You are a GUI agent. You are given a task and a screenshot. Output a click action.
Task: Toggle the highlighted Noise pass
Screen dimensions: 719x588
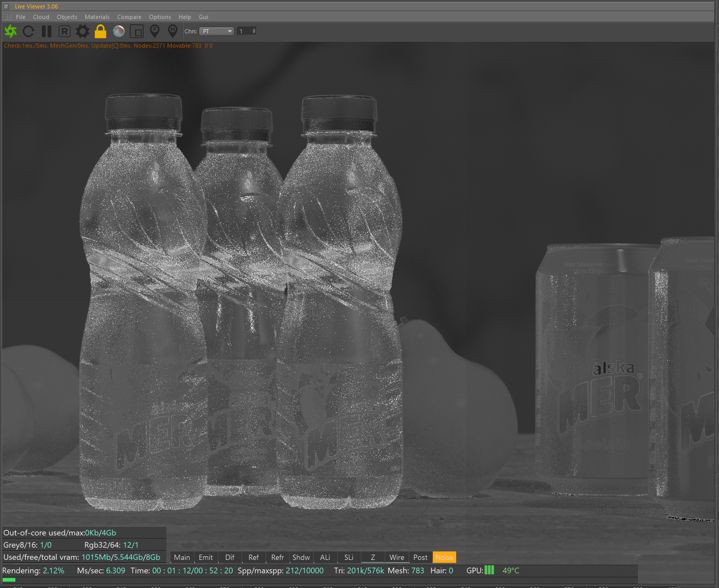(x=444, y=557)
